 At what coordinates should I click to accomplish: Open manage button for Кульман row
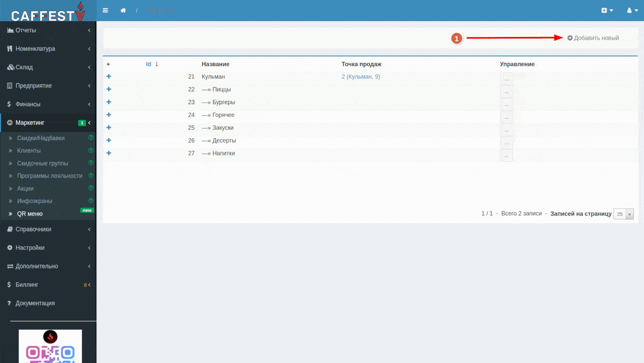(506, 79)
